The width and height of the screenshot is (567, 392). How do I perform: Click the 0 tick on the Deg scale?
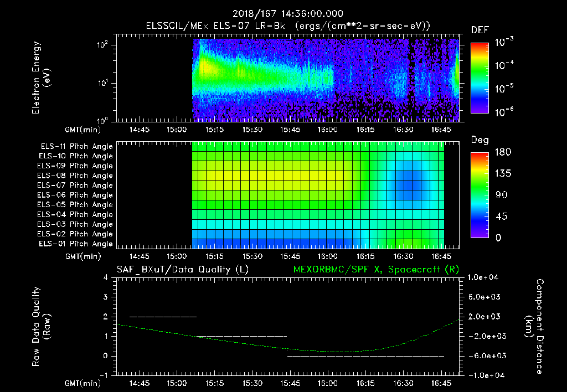498,238
